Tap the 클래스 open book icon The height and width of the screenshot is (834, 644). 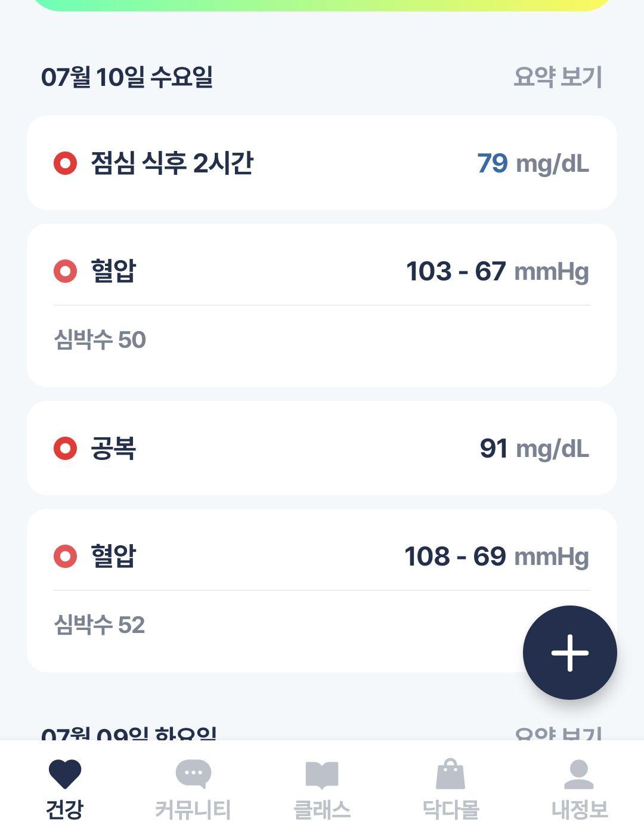[322, 774]
